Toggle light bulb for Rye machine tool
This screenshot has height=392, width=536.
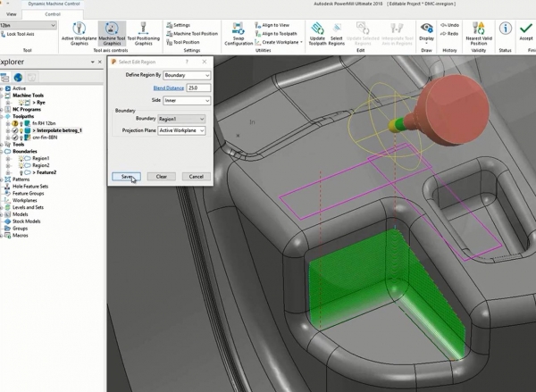click(21, 102)
